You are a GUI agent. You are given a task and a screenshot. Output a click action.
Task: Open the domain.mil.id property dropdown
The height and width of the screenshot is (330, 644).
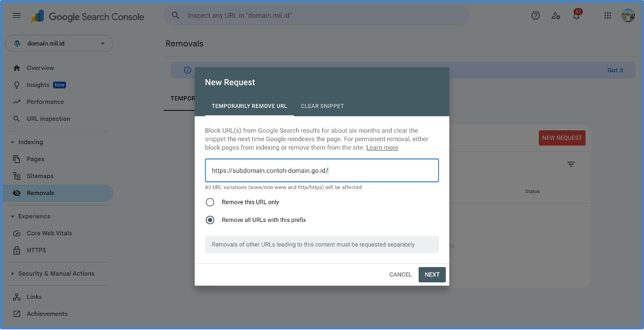tap(59, 44)
